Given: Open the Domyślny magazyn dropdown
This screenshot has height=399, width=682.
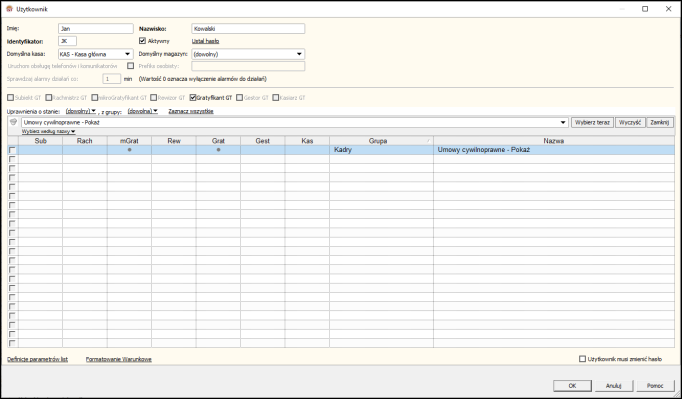Looking at the screenshot, I should click(299, 54).
